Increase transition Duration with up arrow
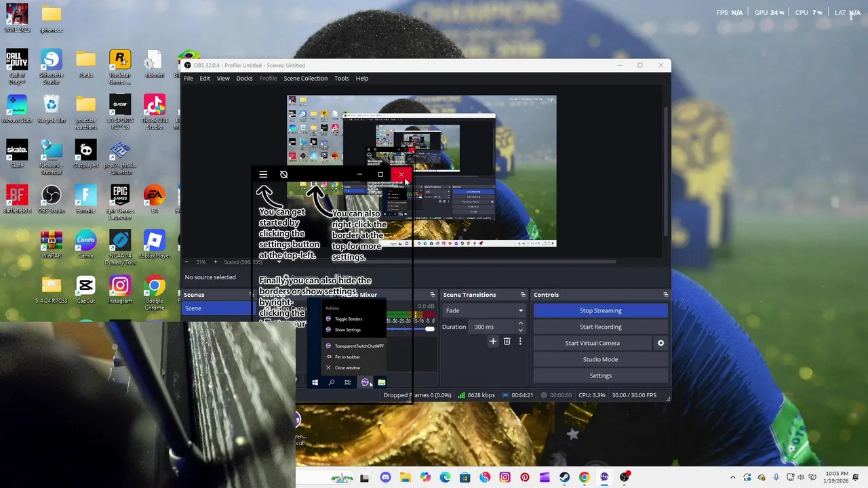The width and height of the screenshot is (868, 488). click(x=520, y=323)
